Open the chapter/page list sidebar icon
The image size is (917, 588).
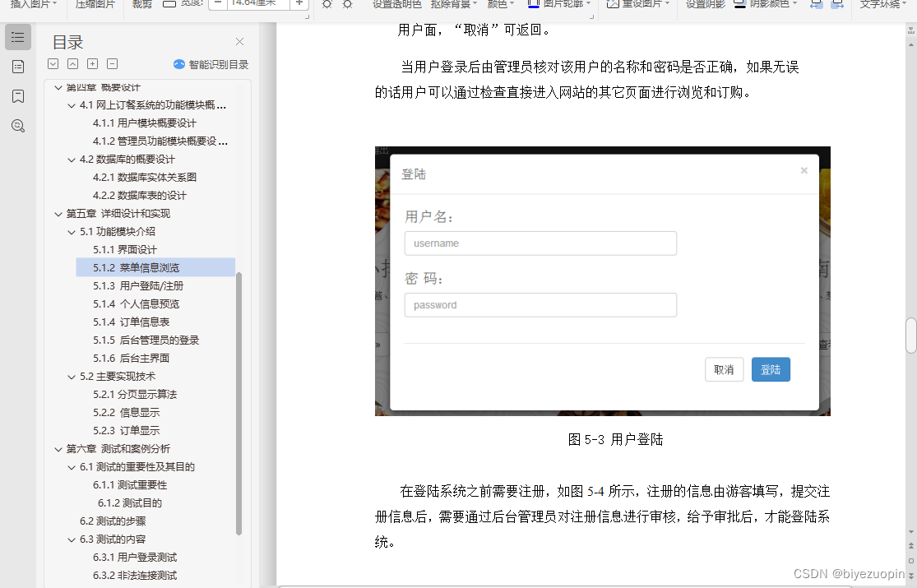[x=18, y=67]
